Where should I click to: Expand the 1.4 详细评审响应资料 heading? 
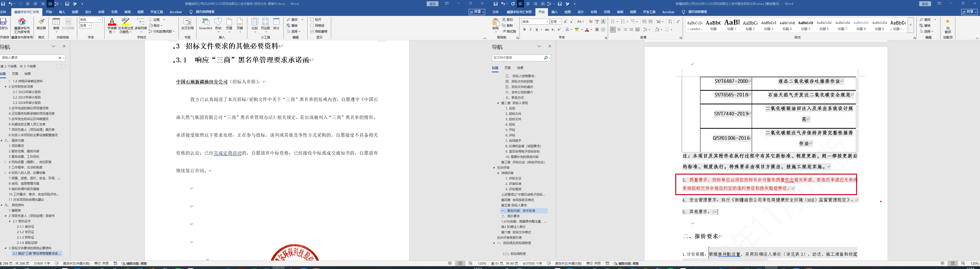click(10, 81)
